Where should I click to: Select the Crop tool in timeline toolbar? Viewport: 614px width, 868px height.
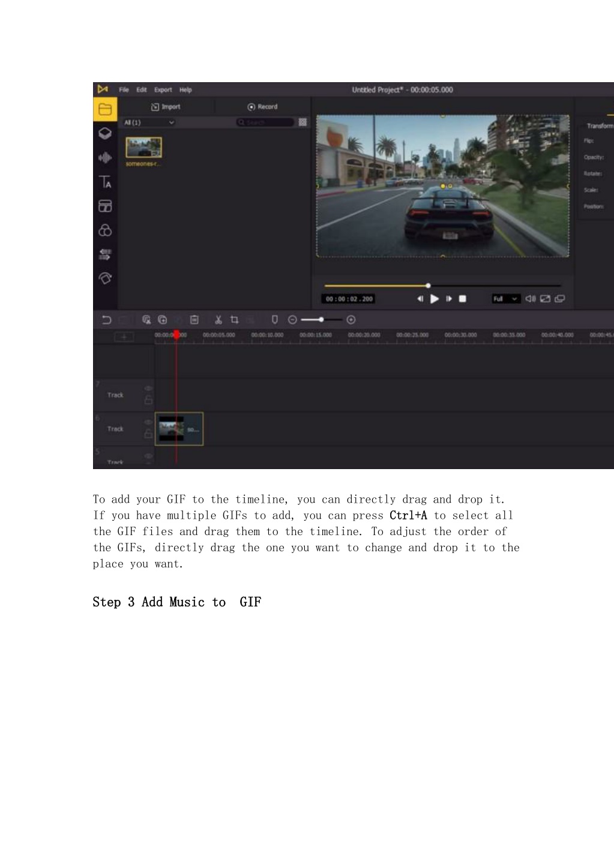pyautogui.click(x=235, y=320)
